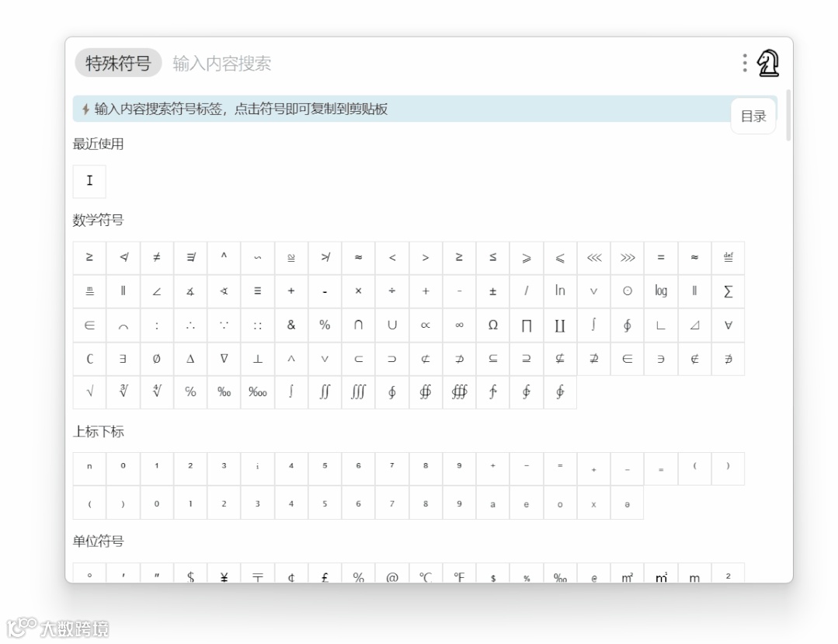Screen dimensions: 838x644
Task: Copy the much-greater-than ⋙ symbol
Action: point(628,258)
